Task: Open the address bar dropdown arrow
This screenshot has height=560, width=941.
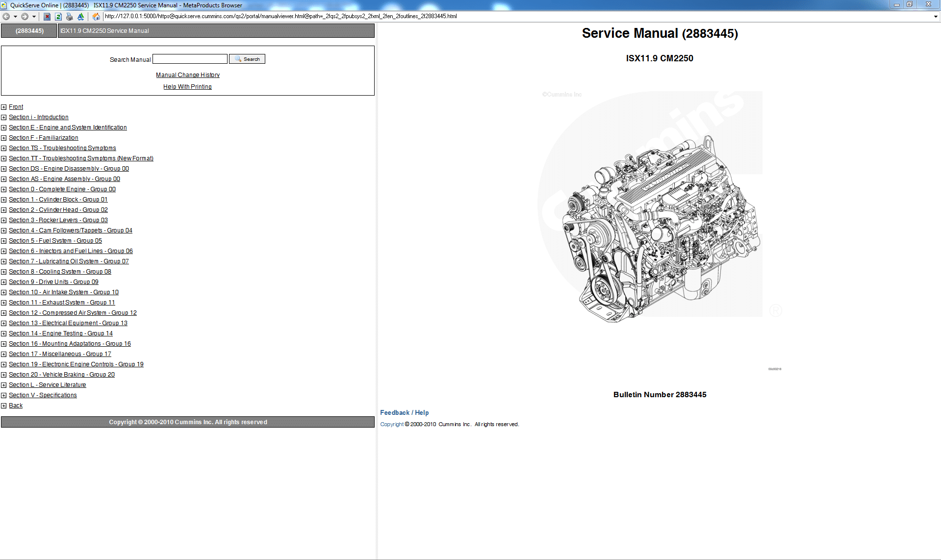Action: [x=935, y=16]
